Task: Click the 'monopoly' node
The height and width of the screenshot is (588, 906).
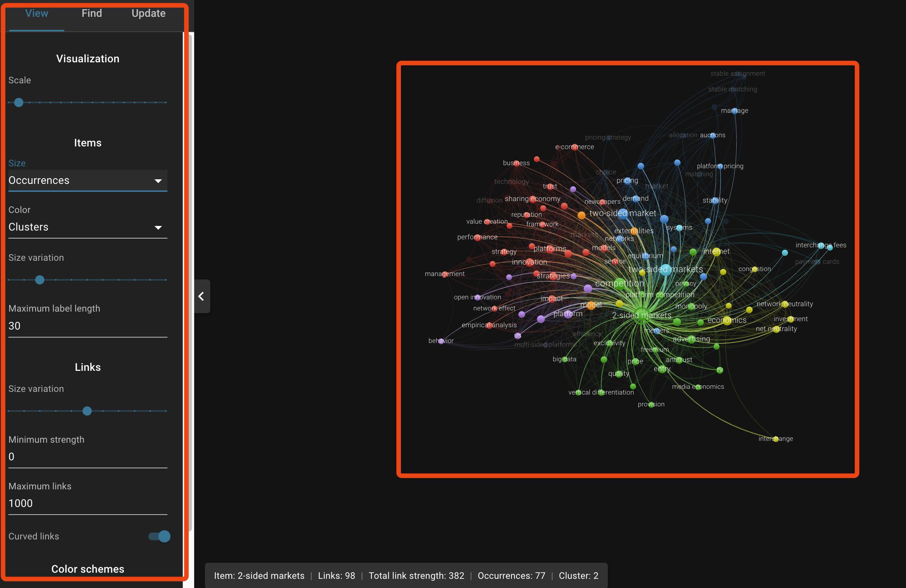Action: 691,306
